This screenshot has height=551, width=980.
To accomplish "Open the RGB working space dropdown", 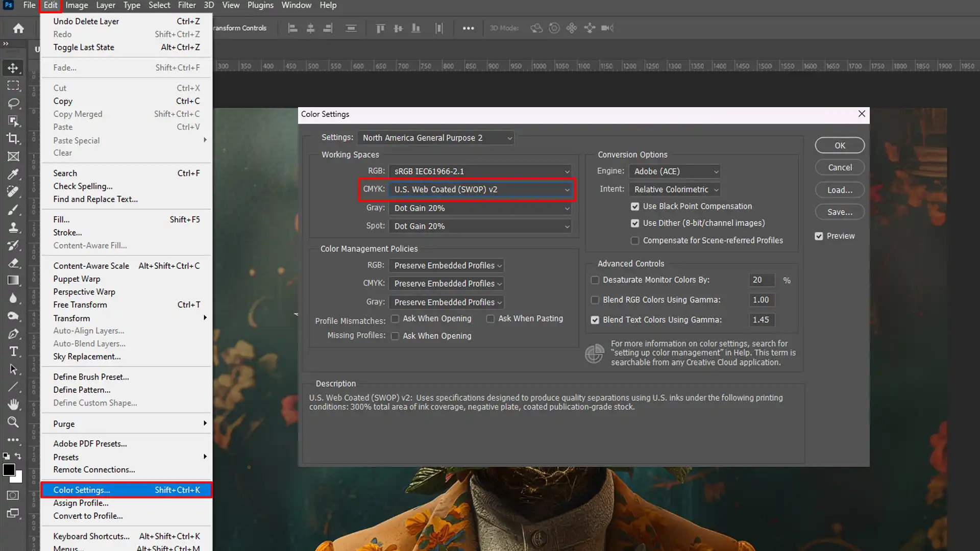I will [x=480, y=171].
